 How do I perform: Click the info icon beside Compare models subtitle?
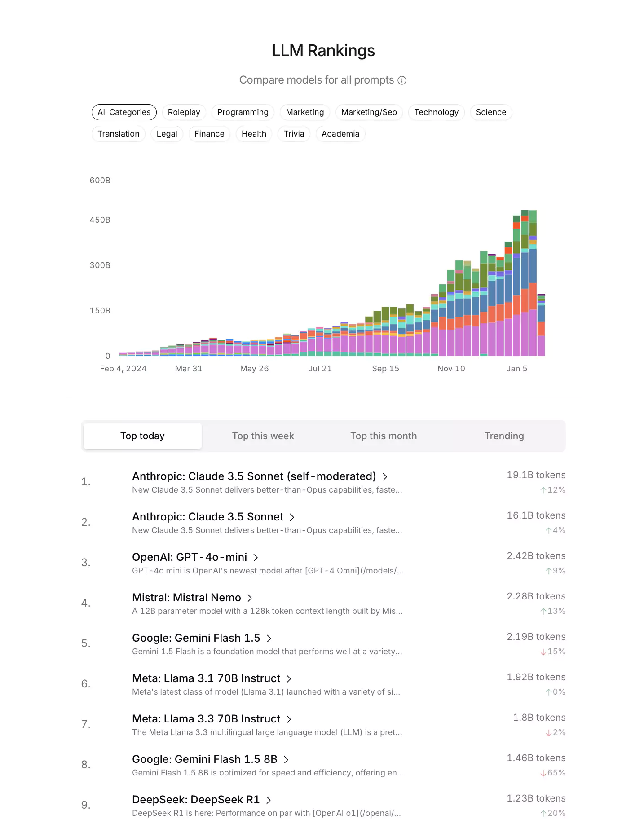(x=402, y=80)
